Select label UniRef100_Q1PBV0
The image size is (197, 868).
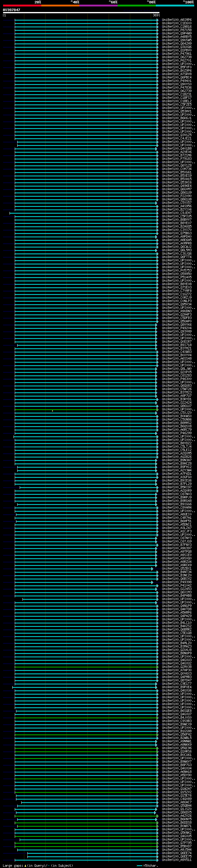click(176, 50)
